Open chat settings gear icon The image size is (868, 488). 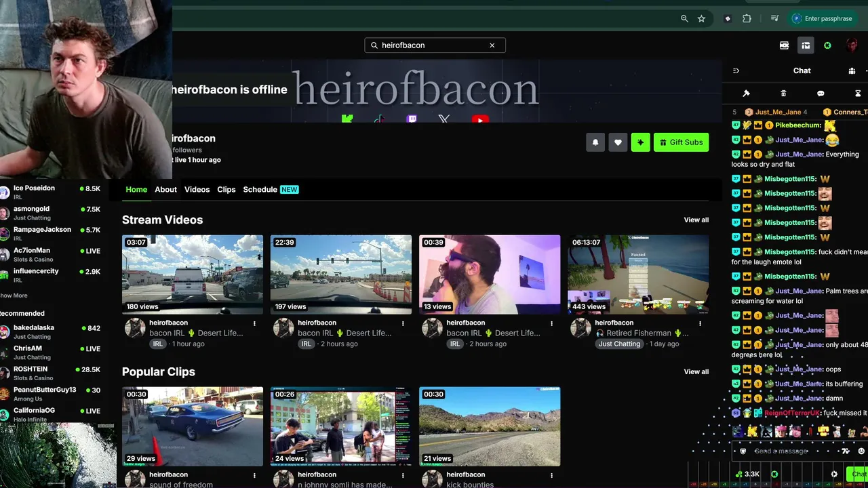pyautogui.click(x=834, y=474)
